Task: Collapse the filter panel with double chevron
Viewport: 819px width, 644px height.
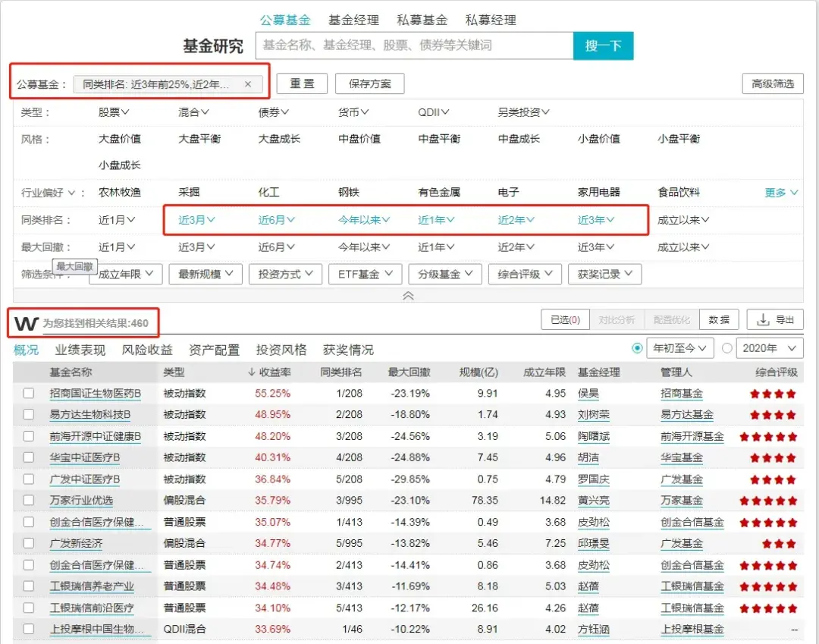Action: click(409, 296)
